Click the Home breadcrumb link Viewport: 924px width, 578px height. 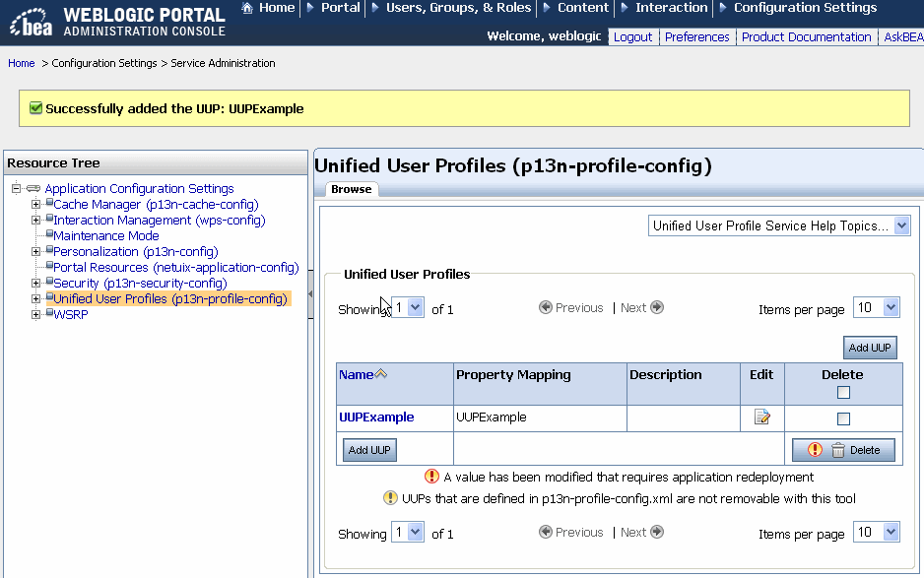(22, 63)
